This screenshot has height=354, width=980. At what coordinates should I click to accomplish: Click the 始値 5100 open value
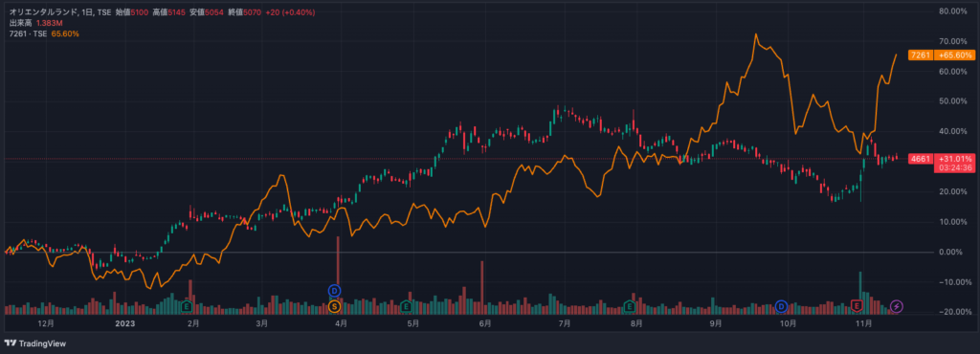(132, 12)
